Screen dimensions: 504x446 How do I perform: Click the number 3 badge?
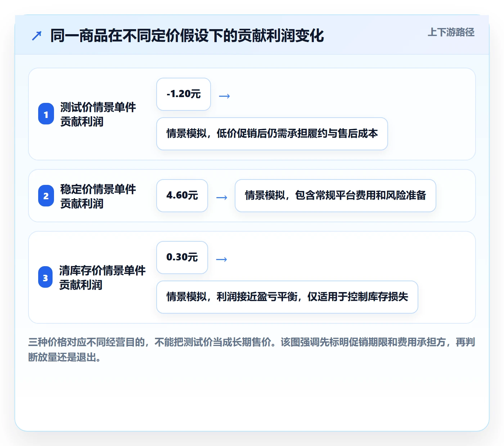click(45, 277)
